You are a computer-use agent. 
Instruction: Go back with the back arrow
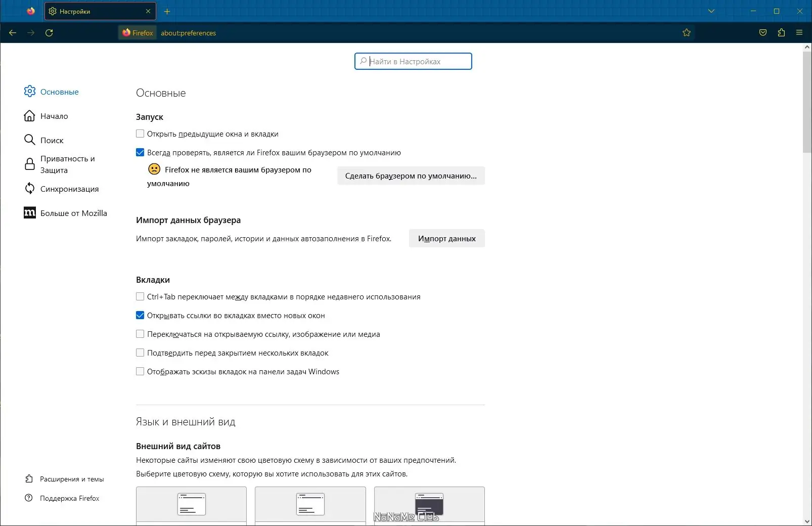click(13, 33)
